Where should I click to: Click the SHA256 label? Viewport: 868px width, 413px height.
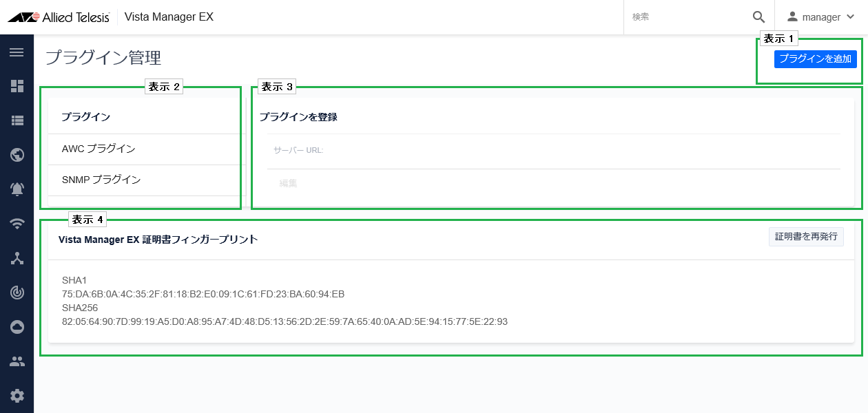point(80,308)
